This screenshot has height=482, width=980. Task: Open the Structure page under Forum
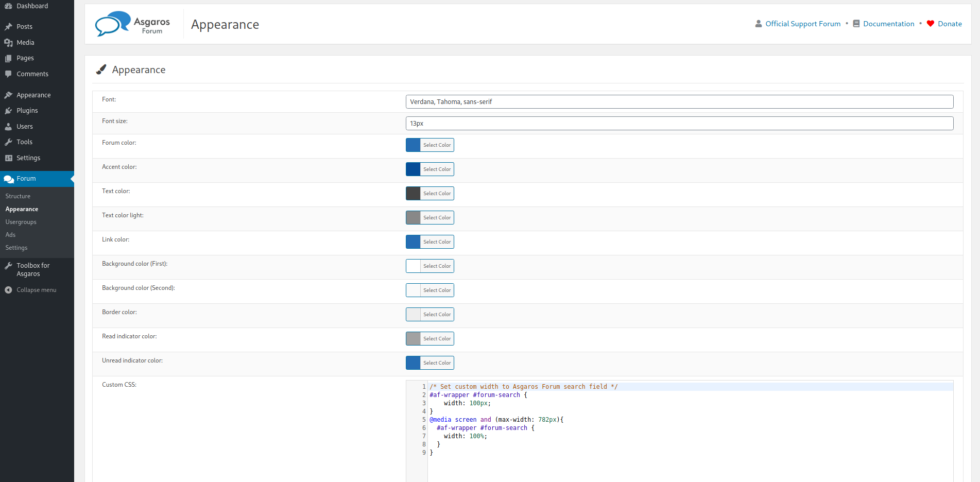[x=18, y=196]
